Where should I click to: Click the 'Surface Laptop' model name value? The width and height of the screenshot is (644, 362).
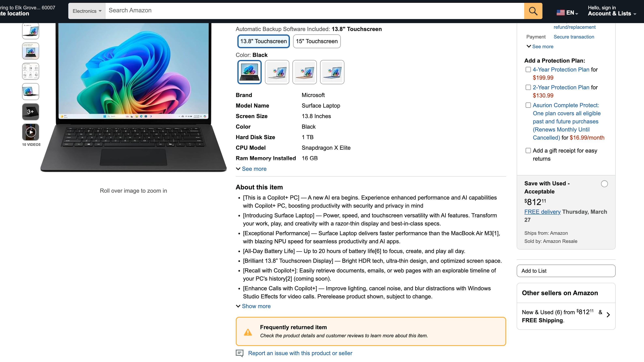321,105
